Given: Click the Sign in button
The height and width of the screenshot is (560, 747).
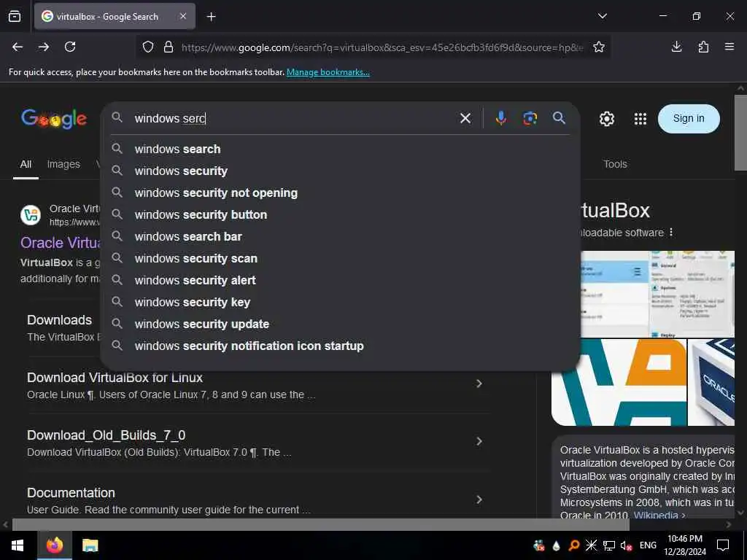Looking at the screenshot, I should pyautogui.click(x=689, y=119).
